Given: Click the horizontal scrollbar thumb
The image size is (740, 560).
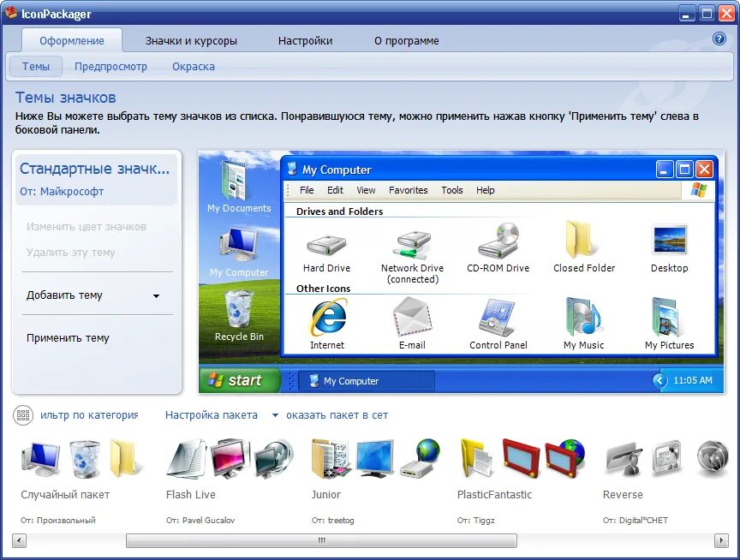Looking at the screenshot, I should tap(321, 540).
